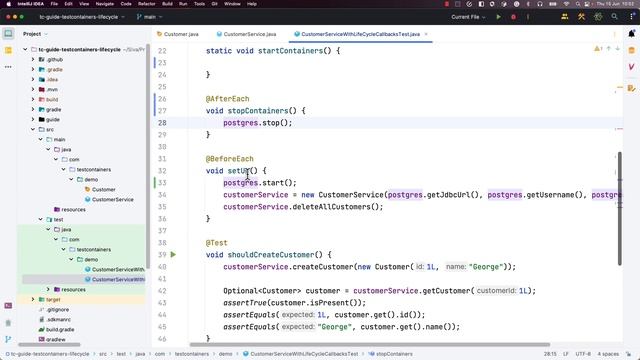Screen dimensions: 640x360
Task: Open the Database tool window icon
Action: click(631, 50)
